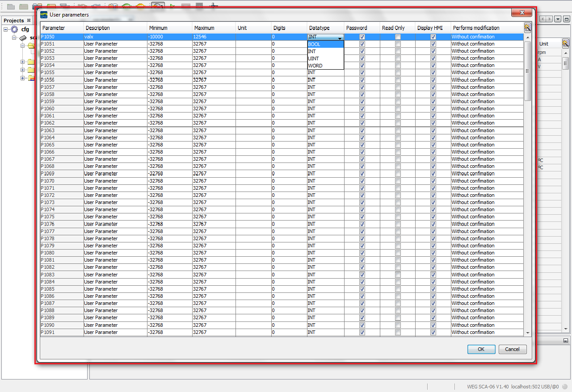
Task: Expand a folder node in the Projects tree
Action: tap(22, 62)
